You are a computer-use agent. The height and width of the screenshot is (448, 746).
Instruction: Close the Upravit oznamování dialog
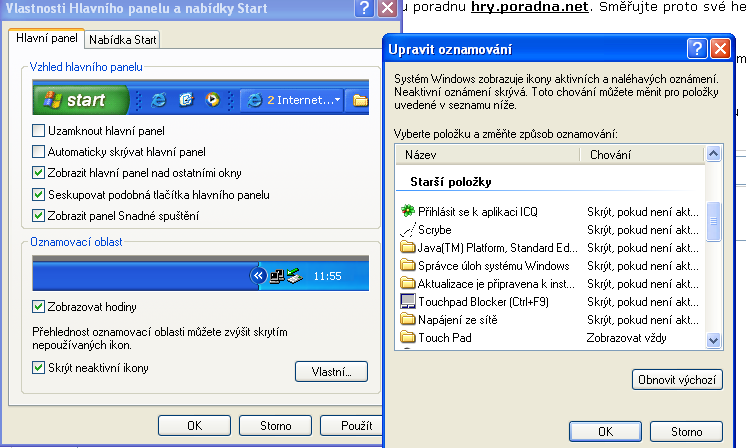721,49
